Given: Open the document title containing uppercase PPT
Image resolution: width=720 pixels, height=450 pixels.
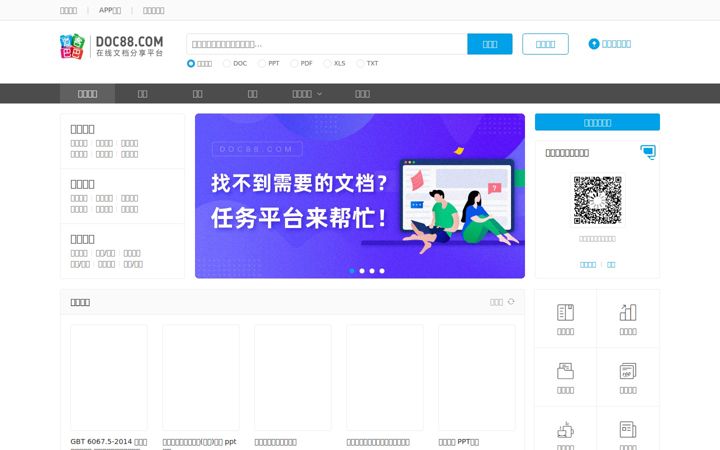Looking at the screenshot, I should click(458, 442).
